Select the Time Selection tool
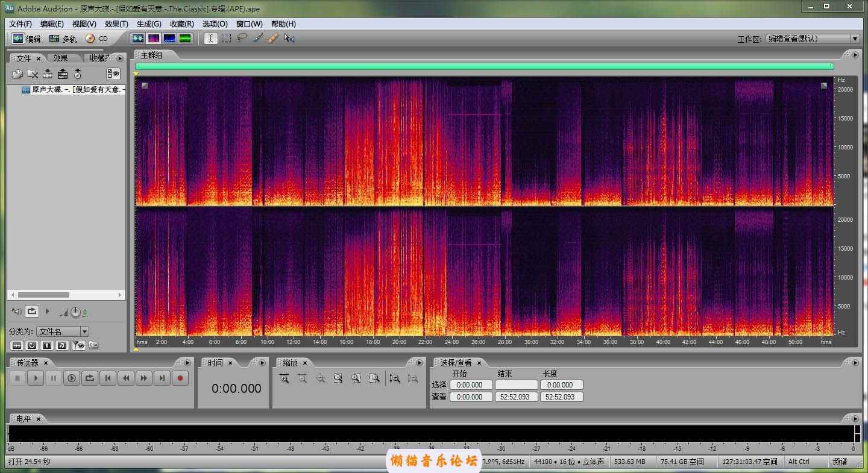 (x=210, y=38)
